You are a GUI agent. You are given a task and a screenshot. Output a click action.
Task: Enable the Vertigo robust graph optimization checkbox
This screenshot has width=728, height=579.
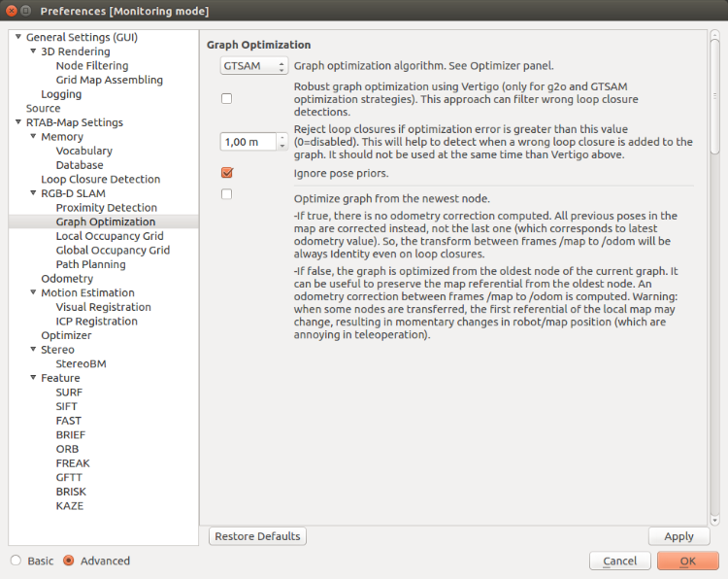[226, 98]
